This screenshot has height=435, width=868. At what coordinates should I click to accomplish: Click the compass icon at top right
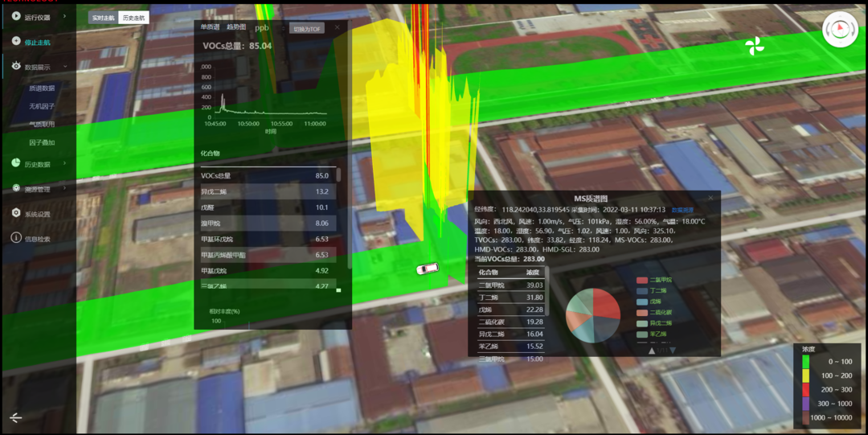840,29
